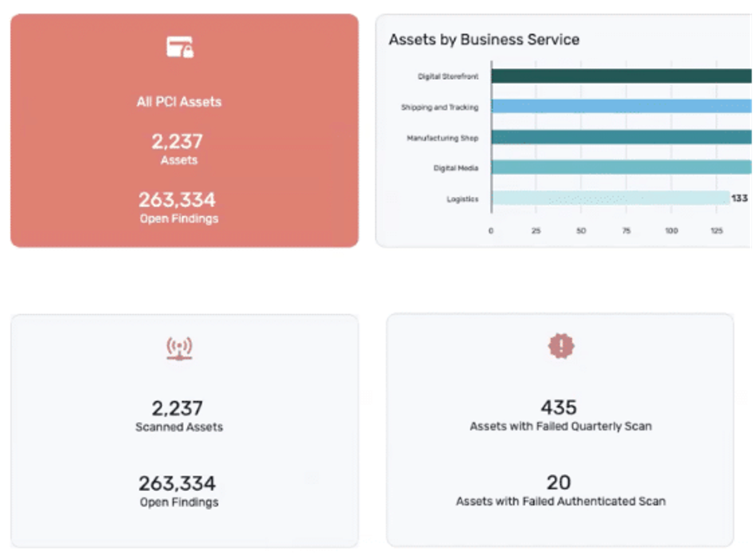Select the Digital Storefront bar

click(621, 76)
